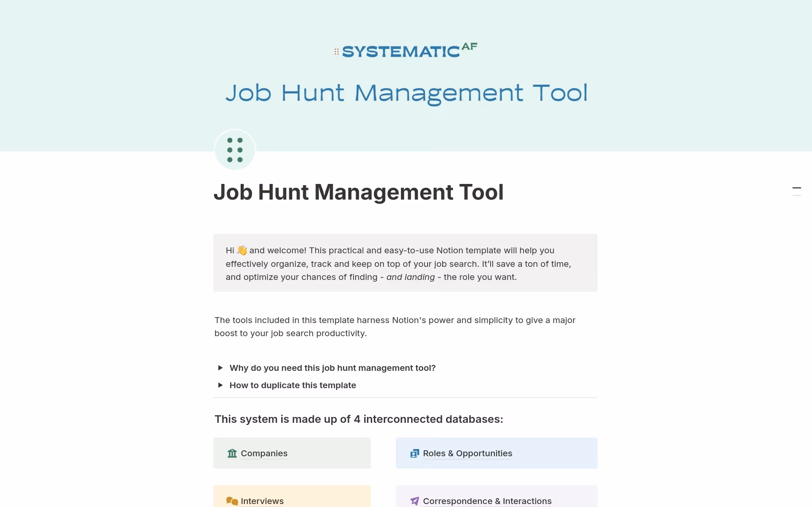
Task: Open Correspondence & Interactions link
Action: (487, 501)
